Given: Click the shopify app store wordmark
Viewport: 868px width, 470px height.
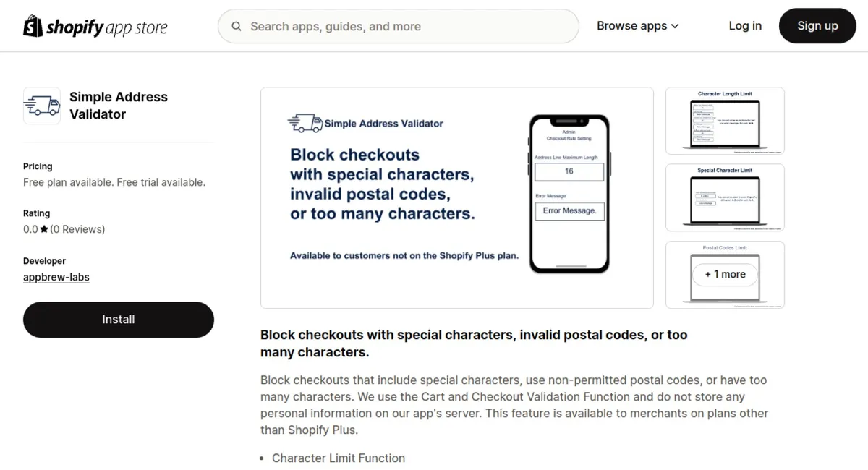Looking at the screenshot, I should [107, 27].
